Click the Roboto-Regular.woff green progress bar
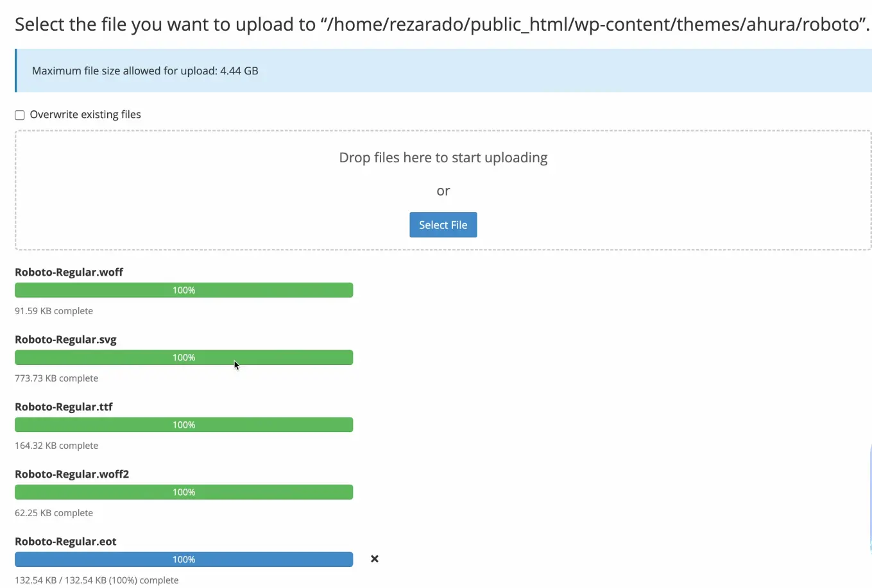Image resolution: width=872 pixels, height=588 pixels. tap(184, 290)
